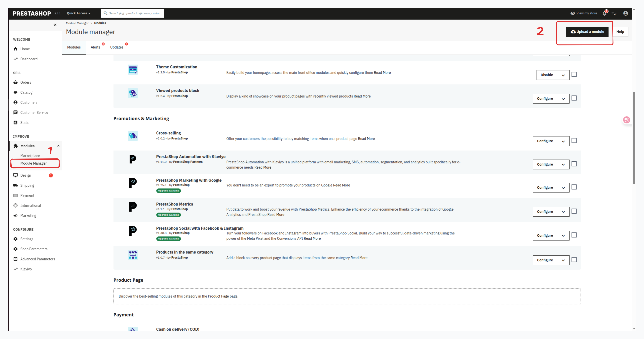The height and width of the screenshot is (339, 644).
Task: Click the Design monitor icon
Action: tap(15, 175)
